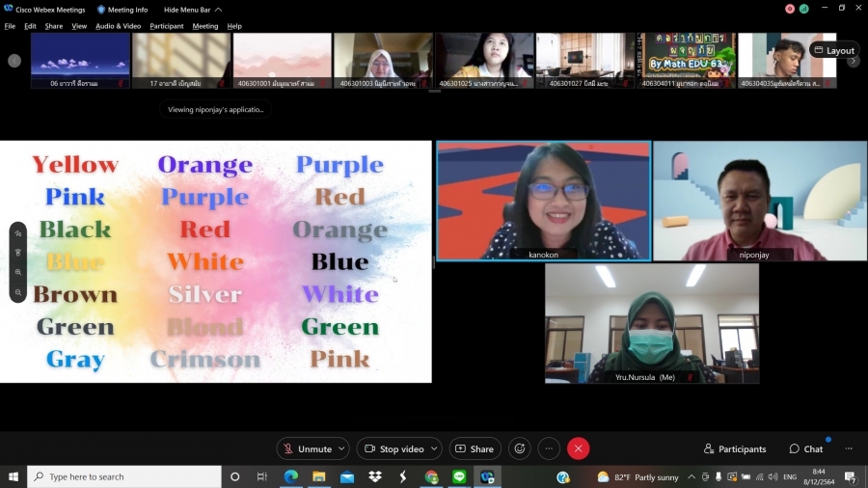
Task: Unmute the microphone
Action: pos(307,448)
